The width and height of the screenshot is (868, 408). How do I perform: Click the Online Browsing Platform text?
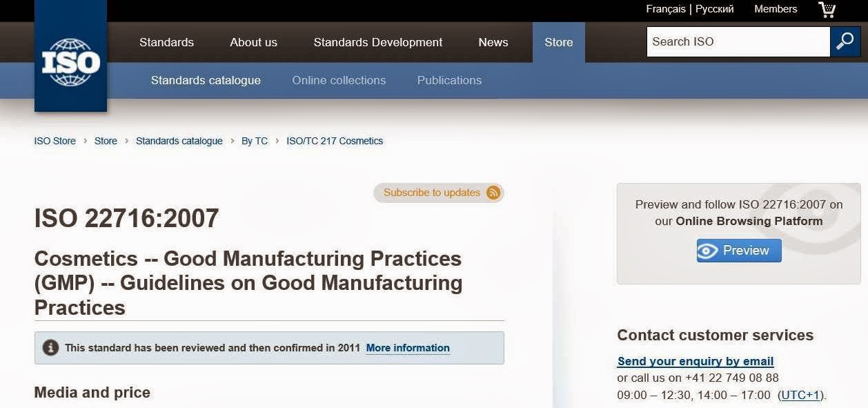tap(749, 222)
